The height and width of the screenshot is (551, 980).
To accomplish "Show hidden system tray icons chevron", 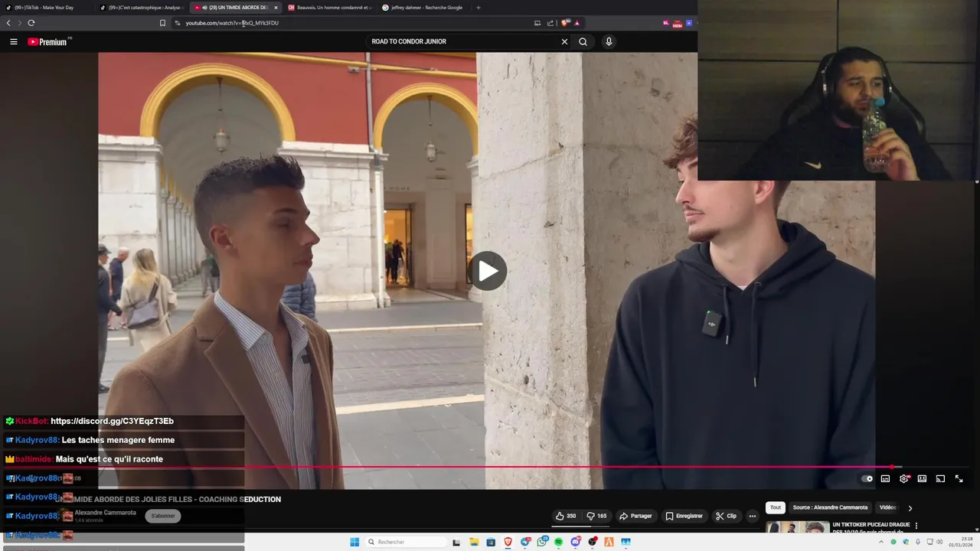I will [x=881, y=542].
